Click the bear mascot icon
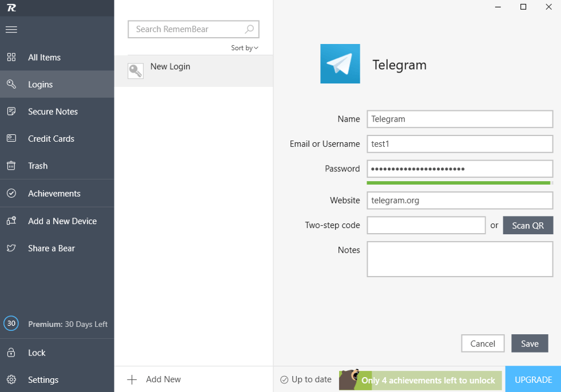This screenshot has width=561, height=392. point(349,380)
